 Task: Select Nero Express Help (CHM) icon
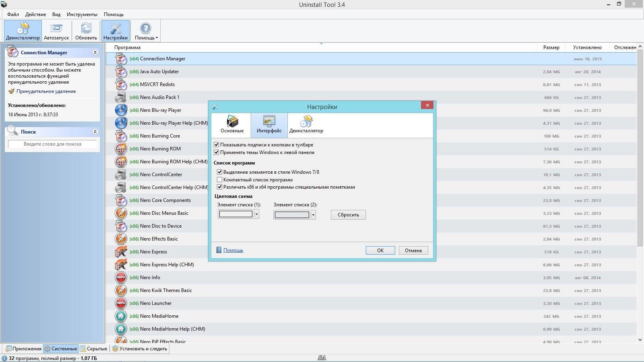(x=121, y=265)
